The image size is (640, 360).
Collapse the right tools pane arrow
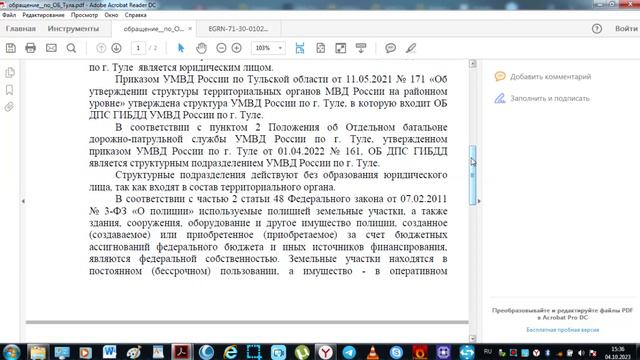[479, 201]
